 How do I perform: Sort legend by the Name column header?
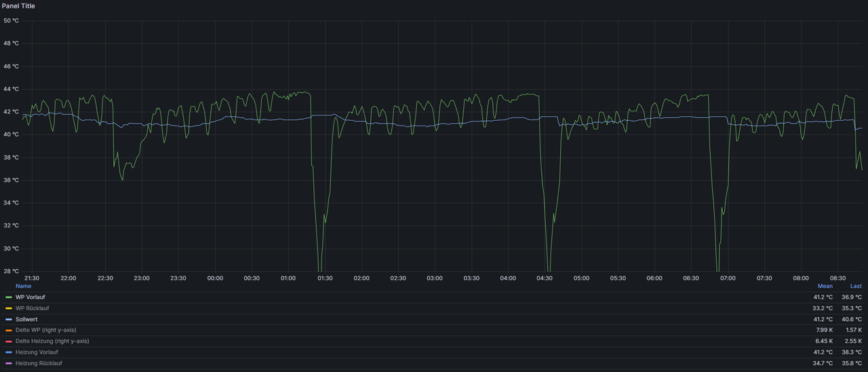pos(23,286)
